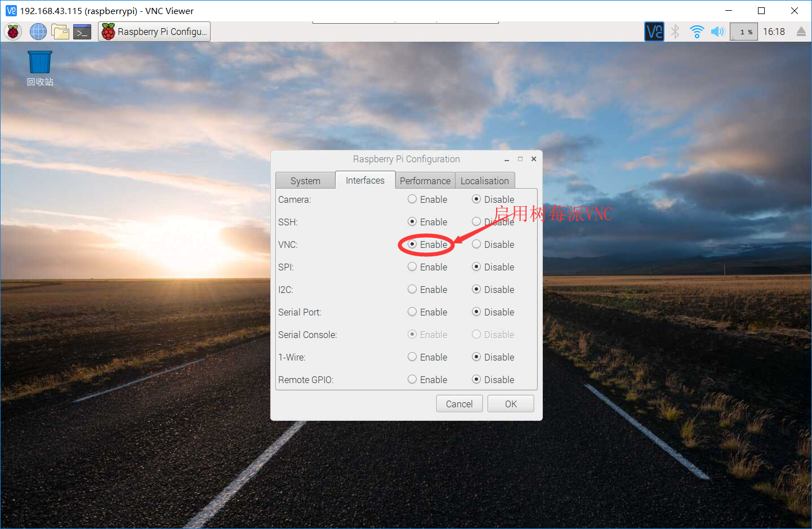Click the SSH: label
The image size is (812, 529).
pos(288,222)
